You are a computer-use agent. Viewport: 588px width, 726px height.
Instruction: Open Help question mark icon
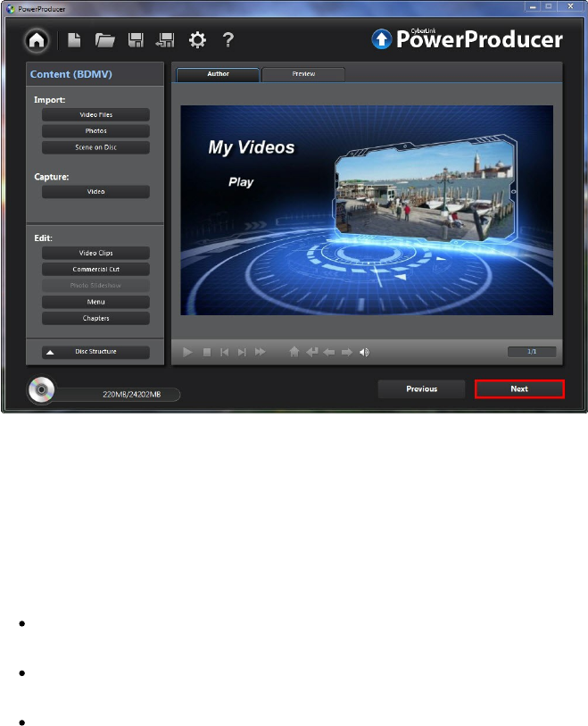pos(228,40)
